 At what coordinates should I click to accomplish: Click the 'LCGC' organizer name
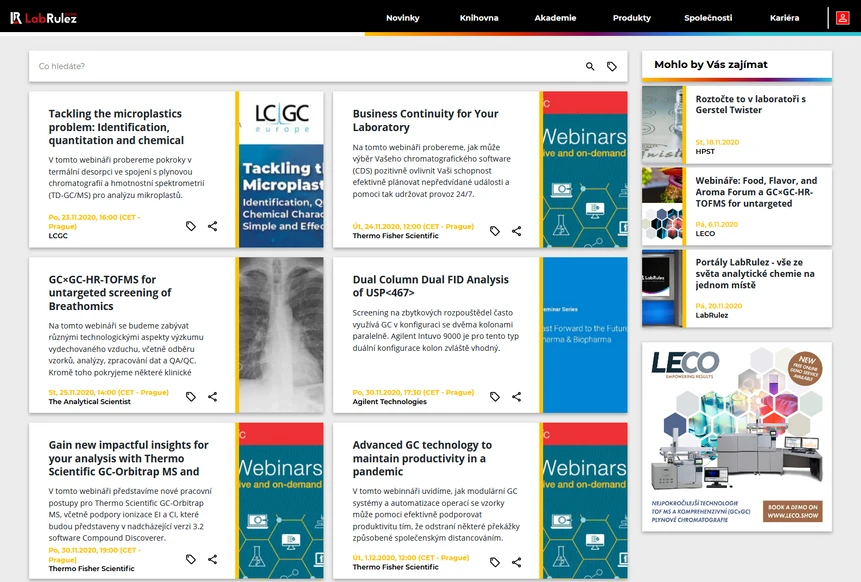coord(58,236)
